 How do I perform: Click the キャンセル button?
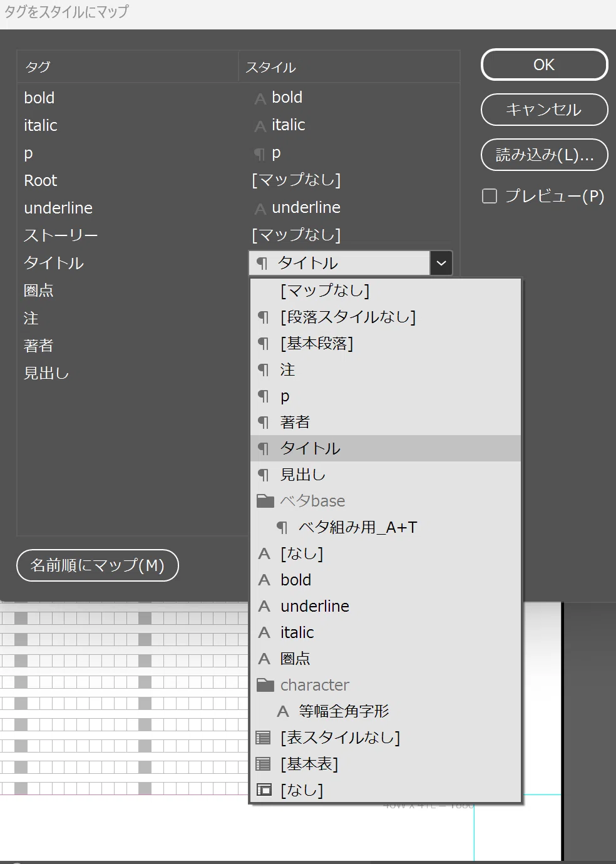click(544, 110)
